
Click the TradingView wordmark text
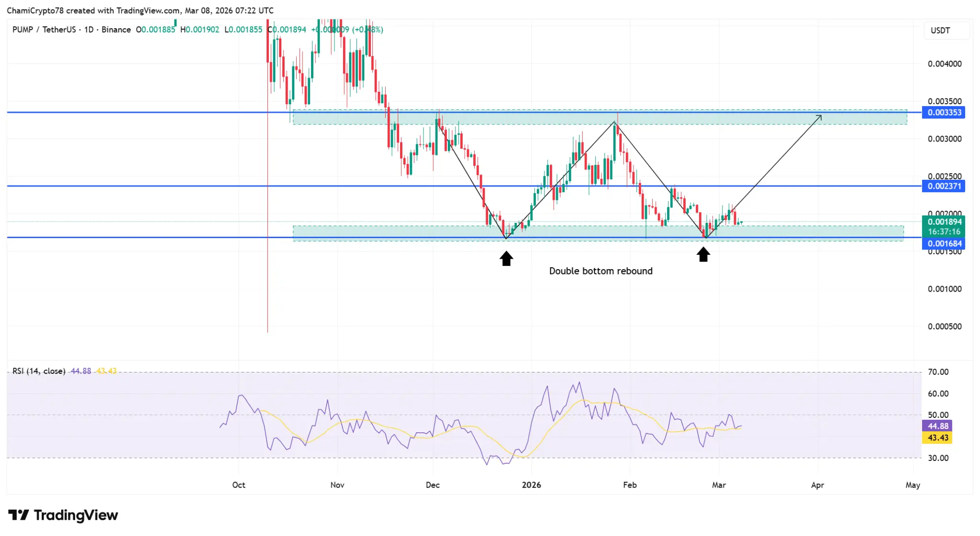pyautogui.click(x=76, y=515)
